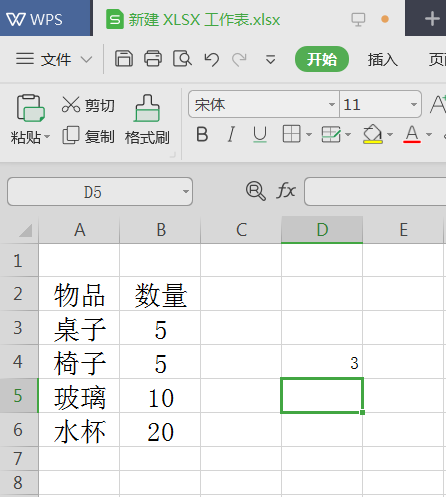The width and height of the screenshot is (446, 497).
Task: Undo the last action
Action: coord(211,59)
